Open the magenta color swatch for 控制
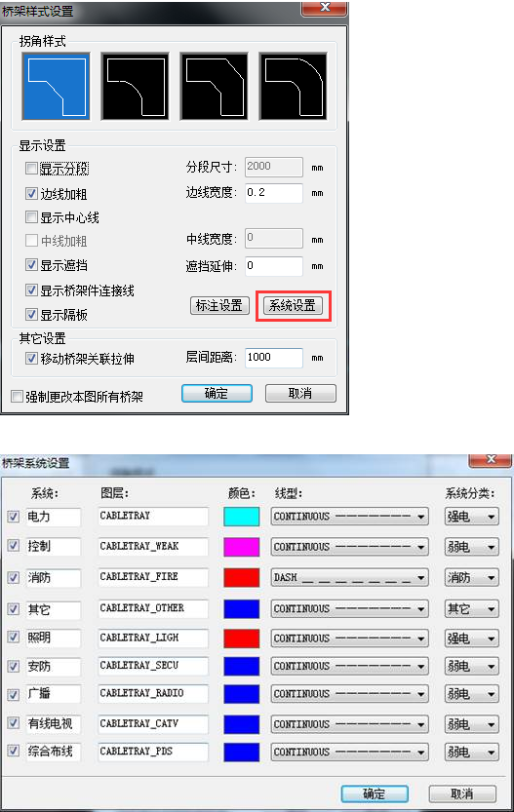This screenshot has width=514, height=812. click(x=242, y=547)
